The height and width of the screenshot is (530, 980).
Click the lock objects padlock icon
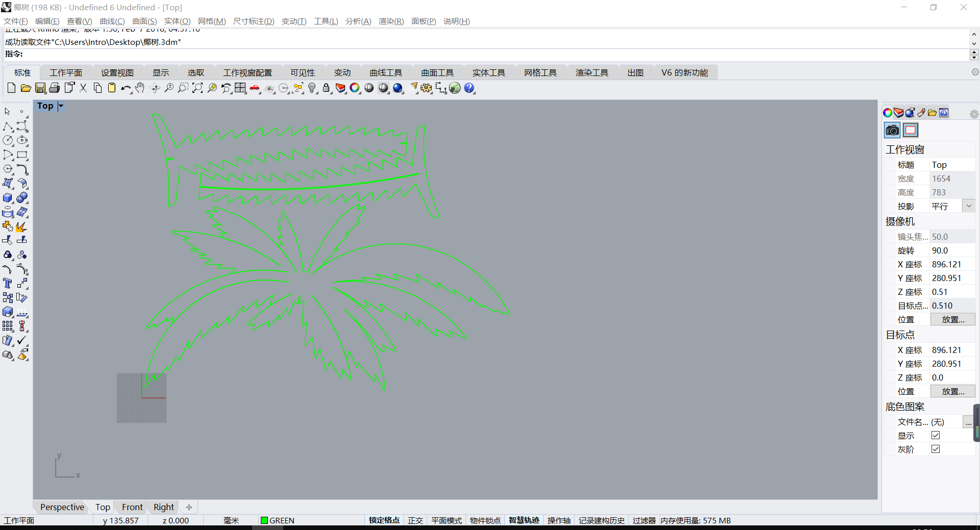pos(326,88)
